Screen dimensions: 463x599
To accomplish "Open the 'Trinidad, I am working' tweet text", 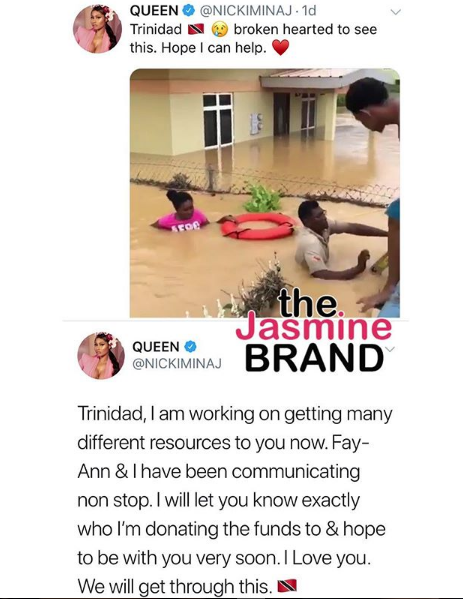I will click(235, 500).
